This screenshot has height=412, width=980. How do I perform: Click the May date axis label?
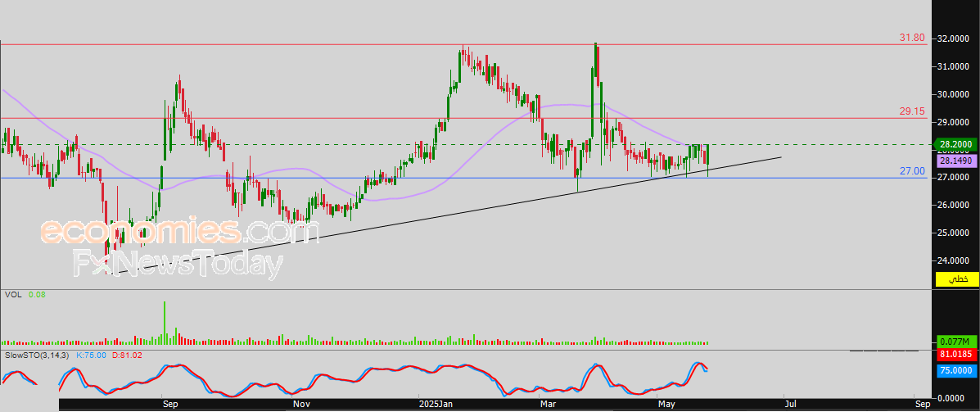[667, 405]
